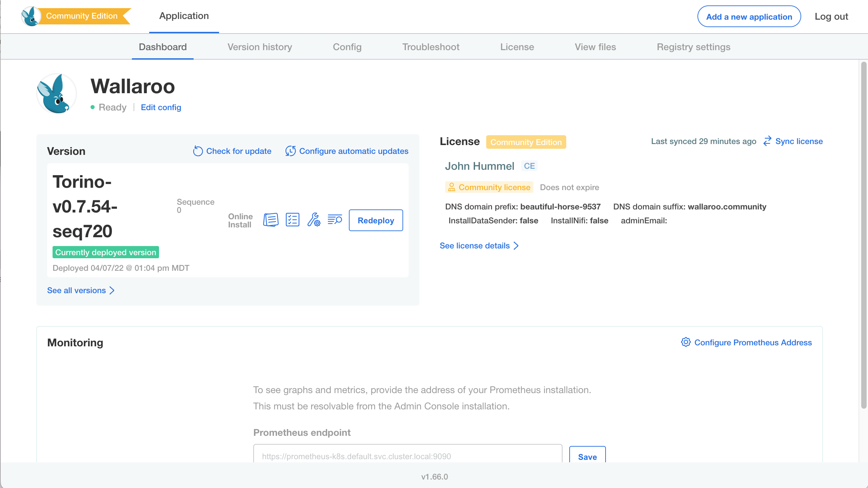Open the preflight checks checklist icon
The width and height of the screenshot is (868, 488).
(292, 220)
